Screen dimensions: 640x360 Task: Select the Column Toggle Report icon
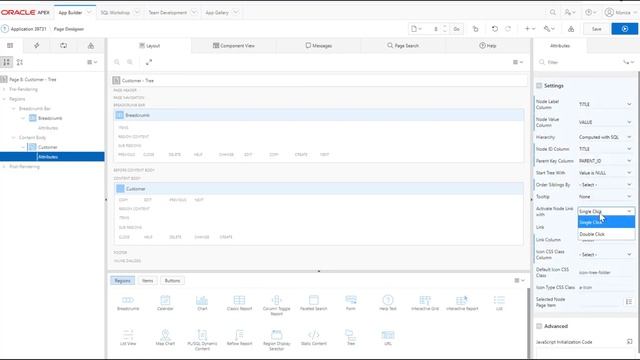point(276,300)
